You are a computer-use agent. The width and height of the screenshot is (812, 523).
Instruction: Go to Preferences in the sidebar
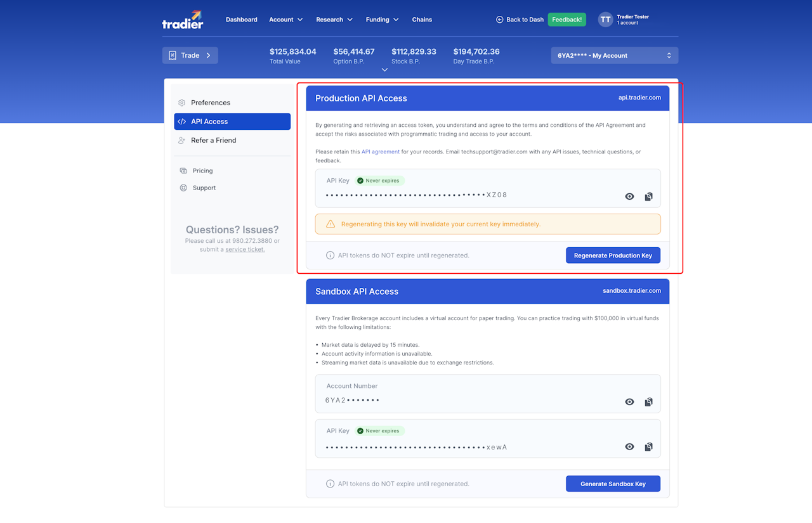[x=232, y=103]
